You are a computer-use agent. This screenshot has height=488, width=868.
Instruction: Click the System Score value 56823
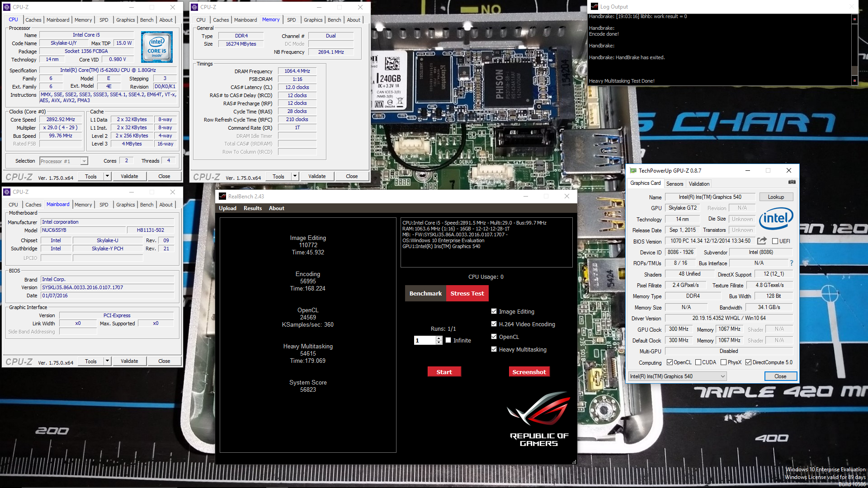click(x=308, y=389)
